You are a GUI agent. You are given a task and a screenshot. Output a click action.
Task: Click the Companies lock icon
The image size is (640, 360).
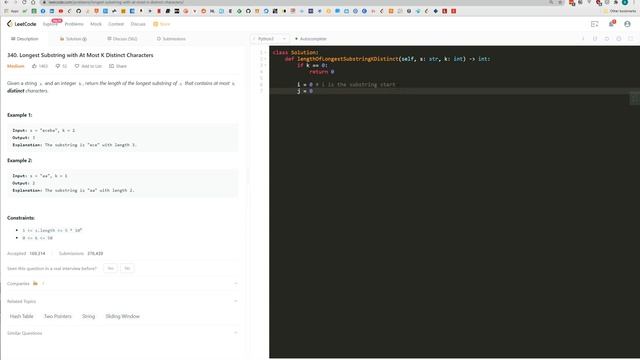point(35,283)
